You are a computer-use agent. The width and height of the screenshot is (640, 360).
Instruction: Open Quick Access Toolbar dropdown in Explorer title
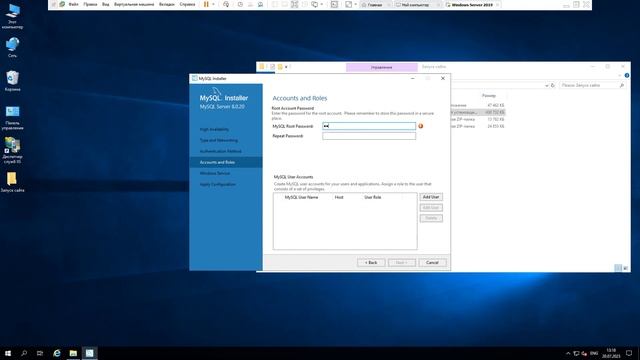[286, 67]
